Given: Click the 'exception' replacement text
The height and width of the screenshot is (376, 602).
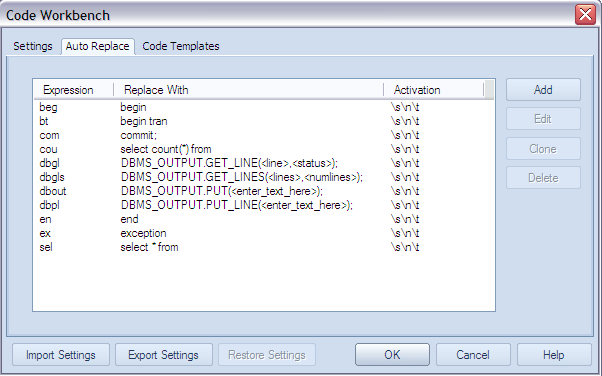Looking at the screenshot, I should (x=143, y=233).
